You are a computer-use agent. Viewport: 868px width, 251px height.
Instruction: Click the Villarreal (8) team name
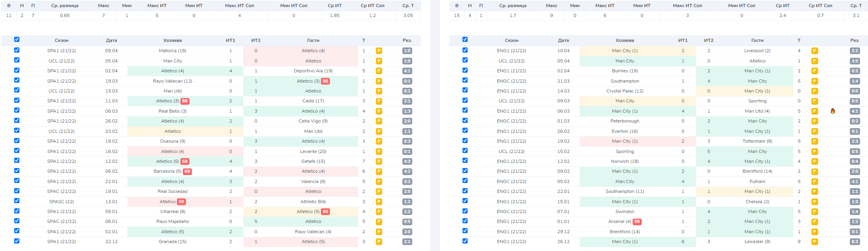tap(172, 211)
